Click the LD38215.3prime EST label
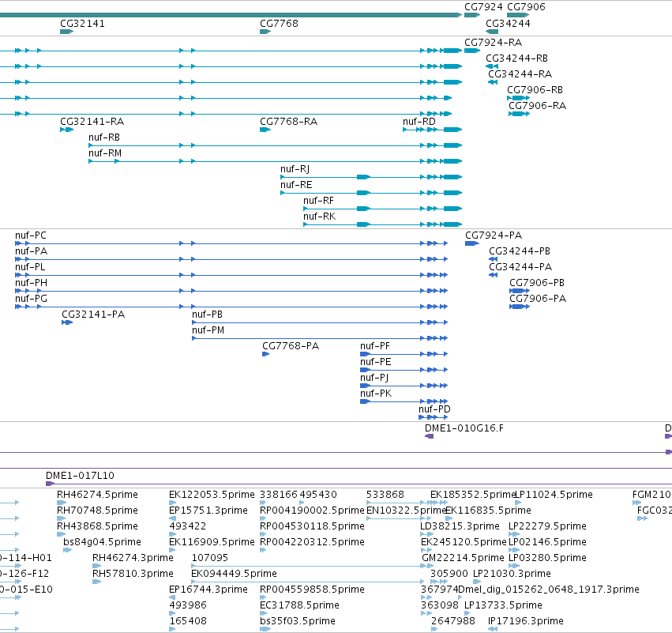The image size is (672, 633). pyautogui.click(x=460, y=526)
